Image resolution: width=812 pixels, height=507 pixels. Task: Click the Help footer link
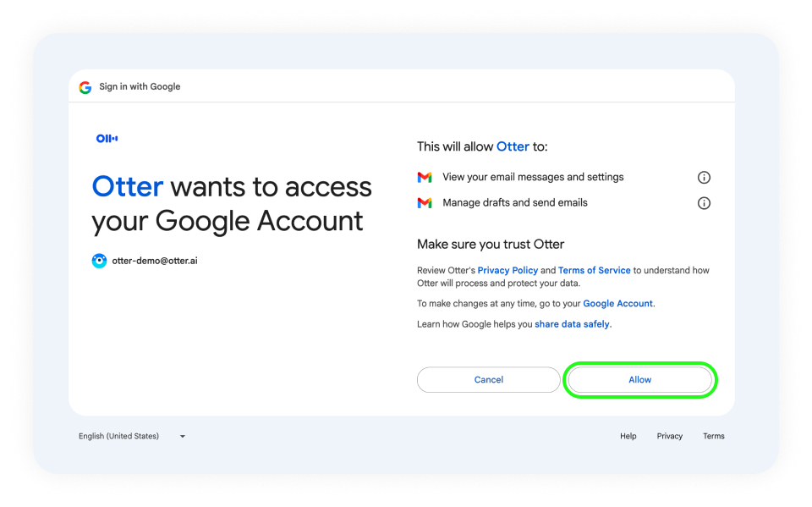coord(628,436)
